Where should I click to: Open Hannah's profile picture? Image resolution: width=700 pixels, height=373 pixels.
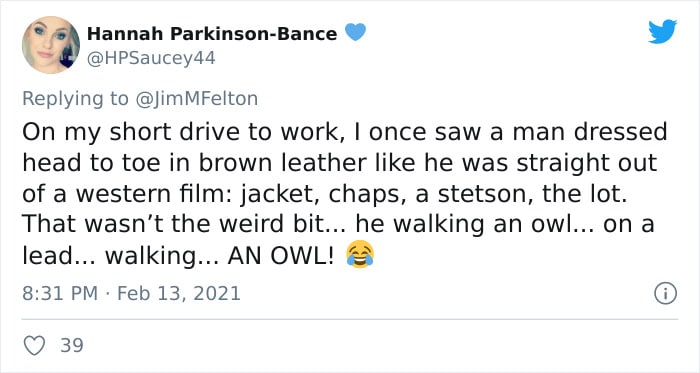point(51,45)
